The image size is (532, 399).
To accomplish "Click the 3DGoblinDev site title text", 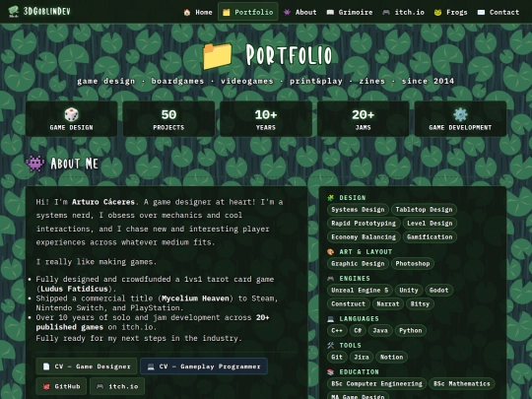I will tap(47, 11).
